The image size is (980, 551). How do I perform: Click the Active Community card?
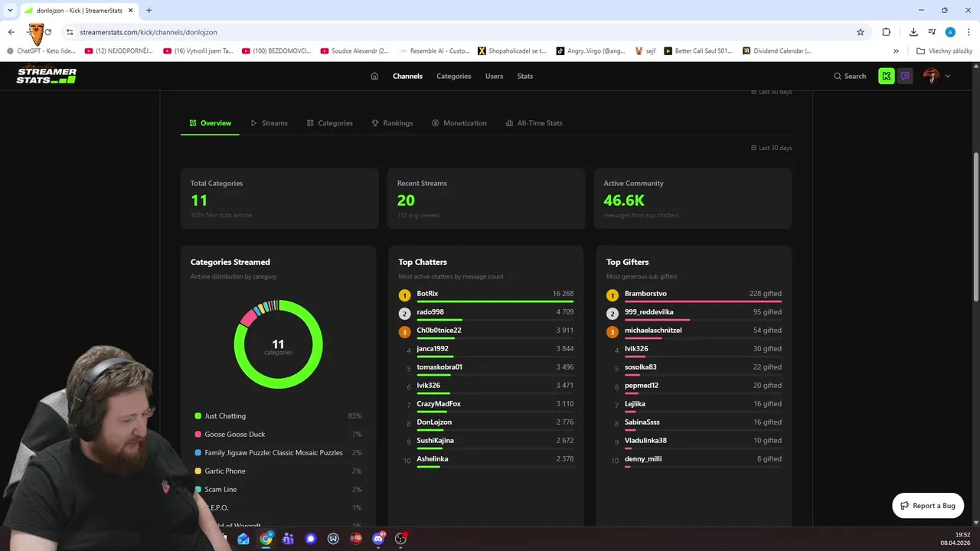(x=693, y=198)
